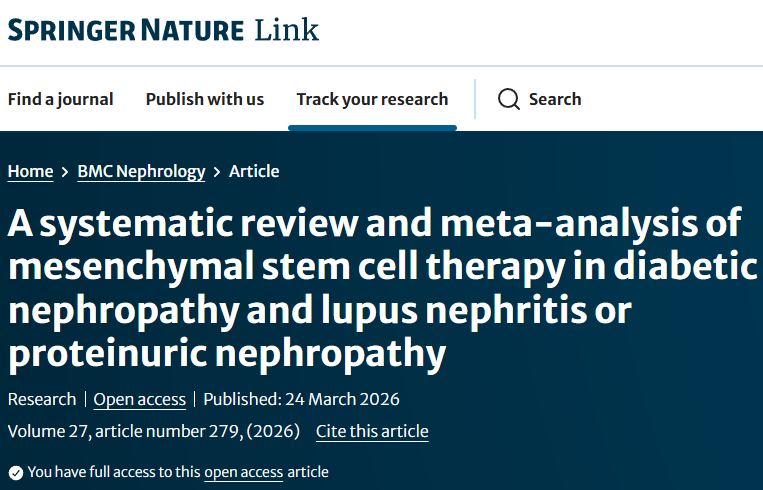This screenshot has width=763, height=490.
Task: Click the mesenchymal stem cell article title
Action: 382,288
